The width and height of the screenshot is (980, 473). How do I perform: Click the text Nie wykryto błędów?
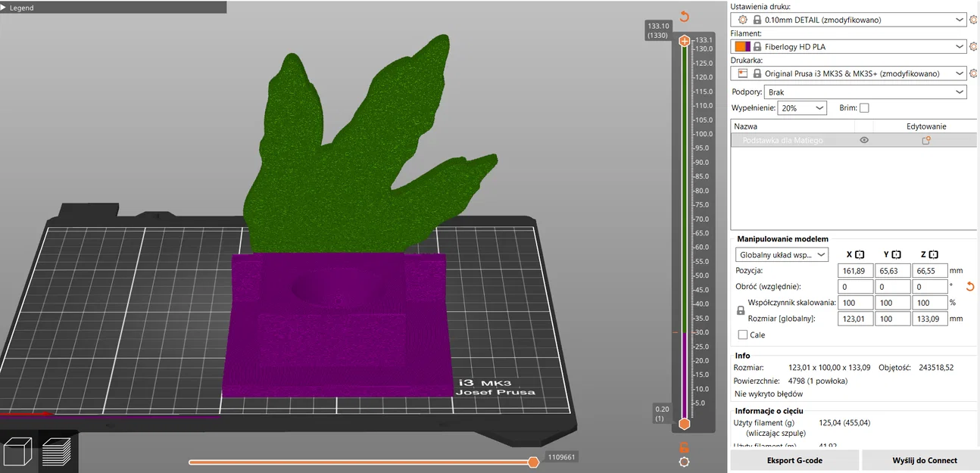click(769, 394)
